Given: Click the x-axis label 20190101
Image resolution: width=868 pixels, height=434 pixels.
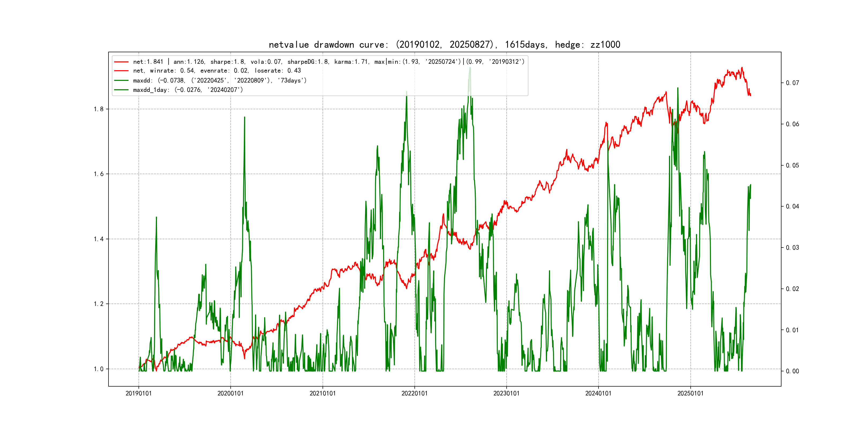Looking at the screenshot, I should [x=139, y=393].
